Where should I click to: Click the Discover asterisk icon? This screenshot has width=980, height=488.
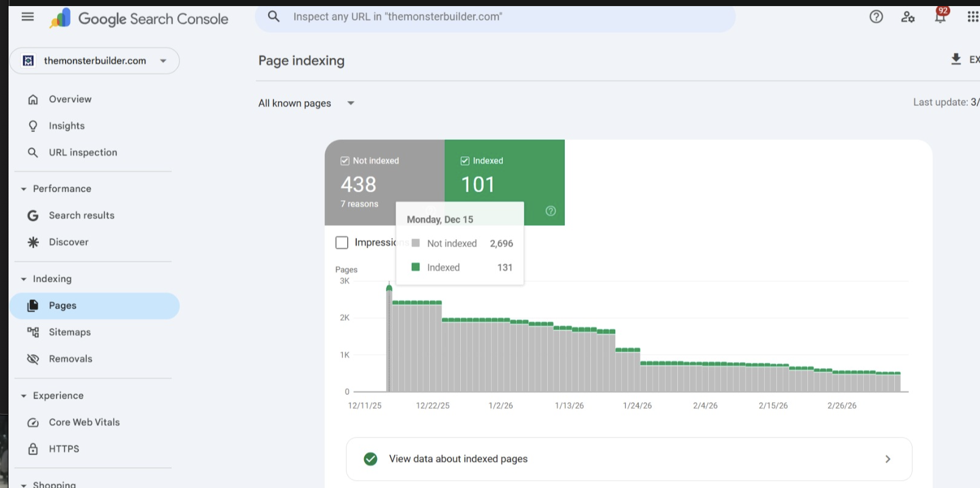coord(33,242)
